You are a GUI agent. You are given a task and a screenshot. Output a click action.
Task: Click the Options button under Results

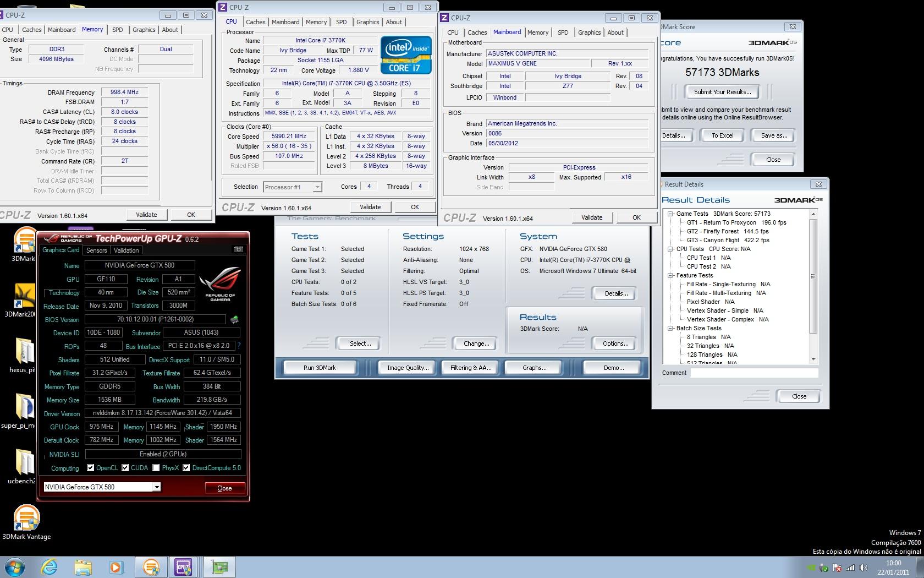coord(615,343)
